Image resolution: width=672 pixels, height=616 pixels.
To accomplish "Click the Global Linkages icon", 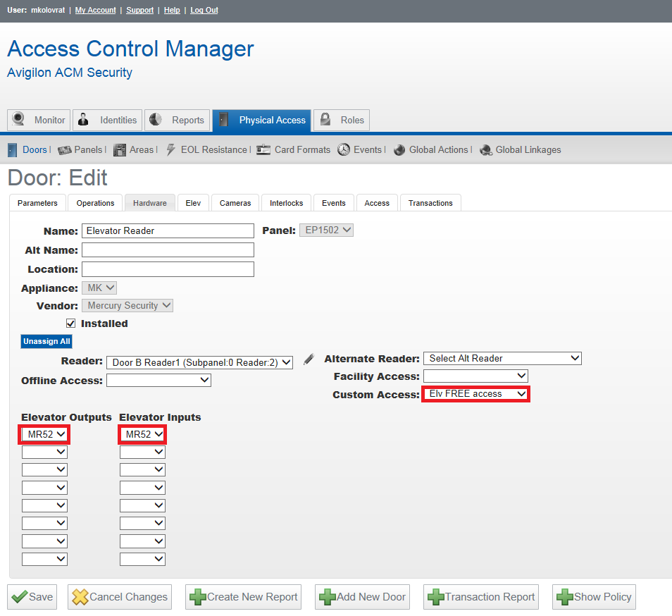I will pos(486,150).
